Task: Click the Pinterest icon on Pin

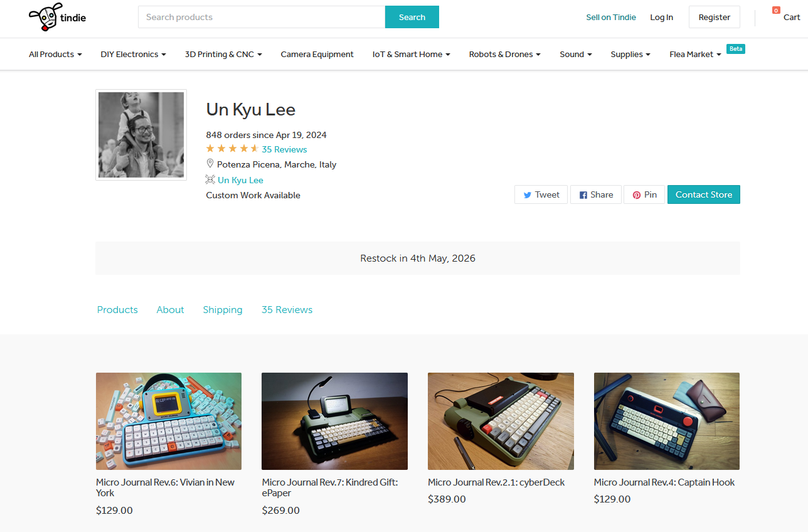Action: coord(636,195)
